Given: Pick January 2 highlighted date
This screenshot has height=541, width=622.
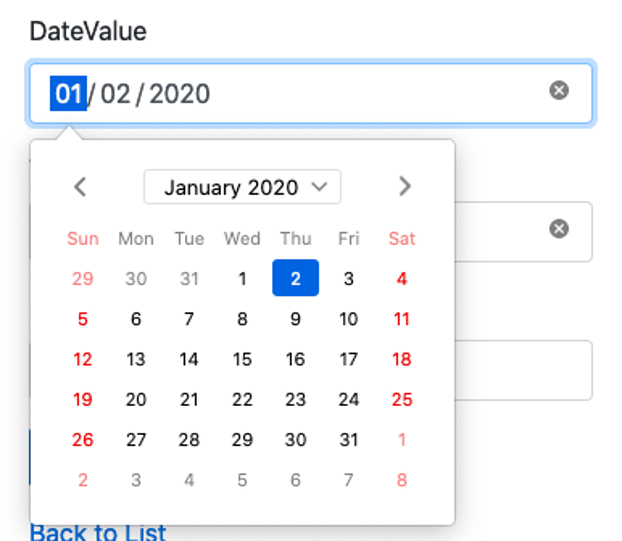Looking at the screenshot, I should (295, 279).
